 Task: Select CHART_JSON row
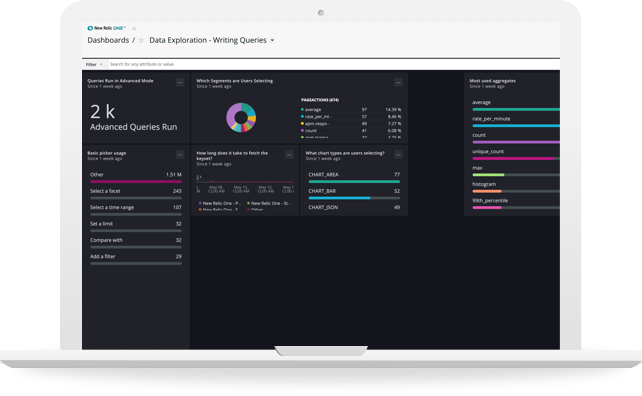(354, 208)
